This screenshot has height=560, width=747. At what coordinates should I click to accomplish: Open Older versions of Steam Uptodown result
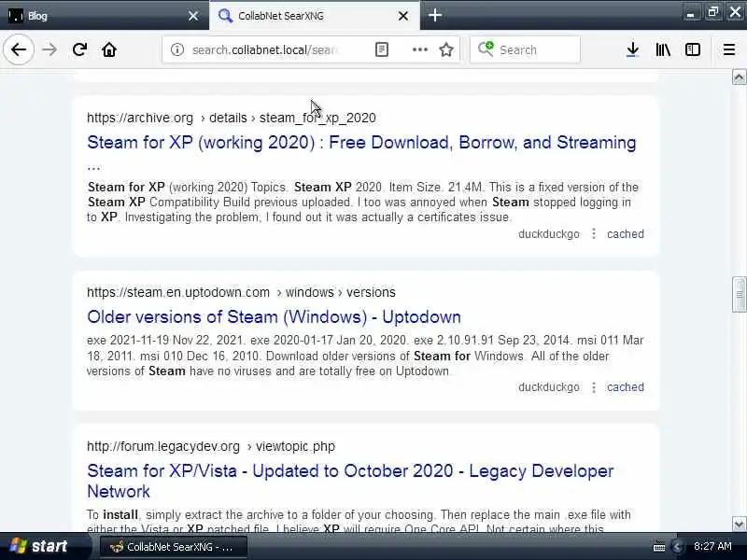pos(274,316)
